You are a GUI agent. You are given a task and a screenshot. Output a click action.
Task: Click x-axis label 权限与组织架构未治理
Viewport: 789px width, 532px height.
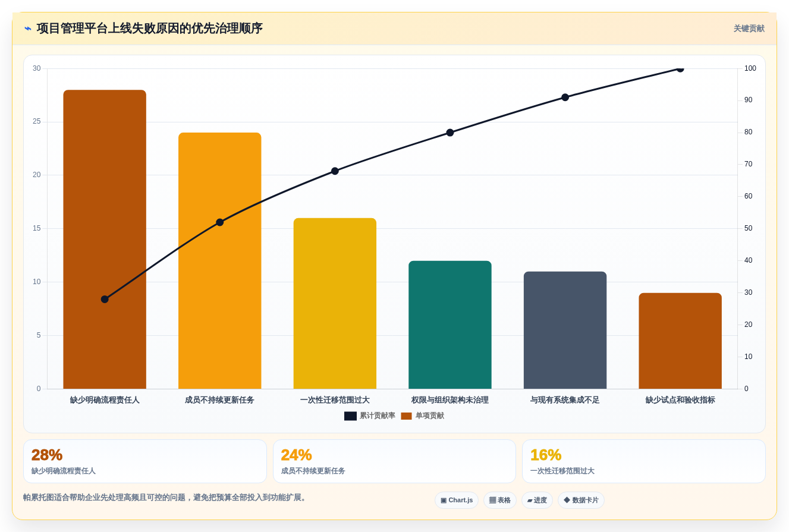tap(450, 400)
